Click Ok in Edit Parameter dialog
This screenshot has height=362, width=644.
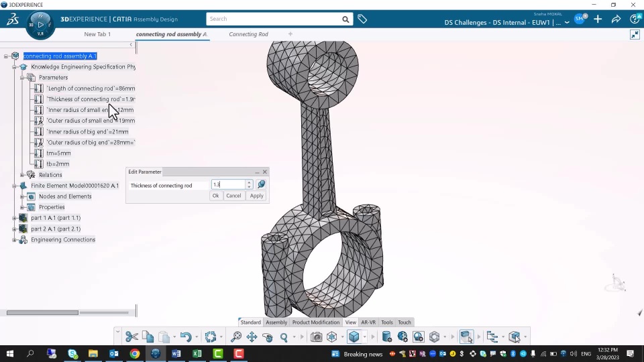pyautogui.click(x=215, y=196)
